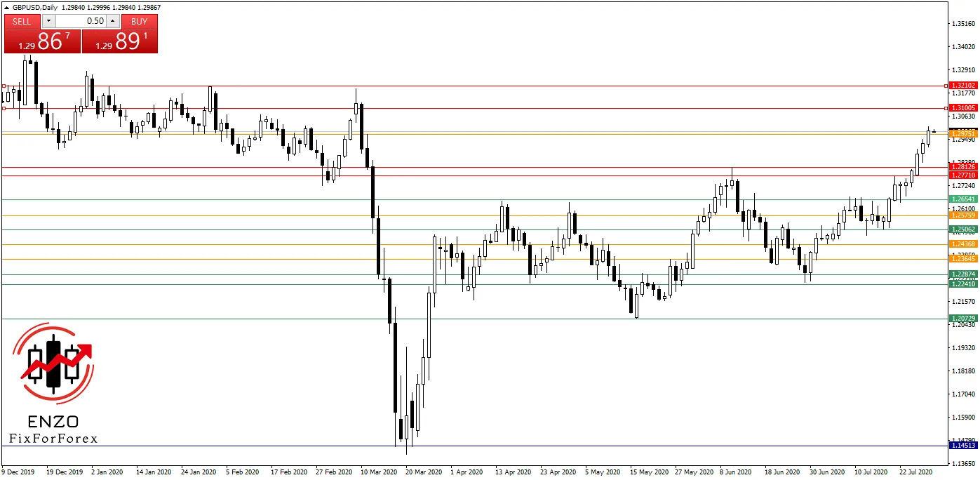This screenshot has width=980, height=480.
Task: Collapse the one-click trading panel triangle
Action: tap(6, 6)
